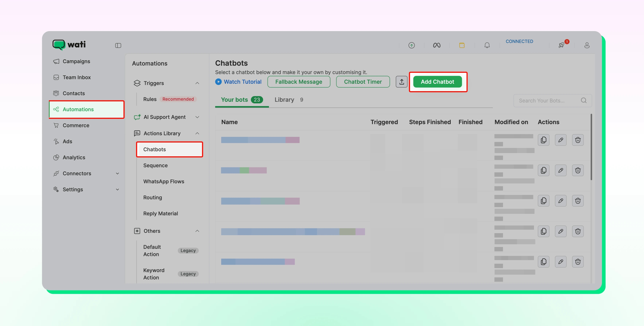Open the Chatbot Timer settings
The height and width of the screenshot is (326, 644).
click(363, 82)
